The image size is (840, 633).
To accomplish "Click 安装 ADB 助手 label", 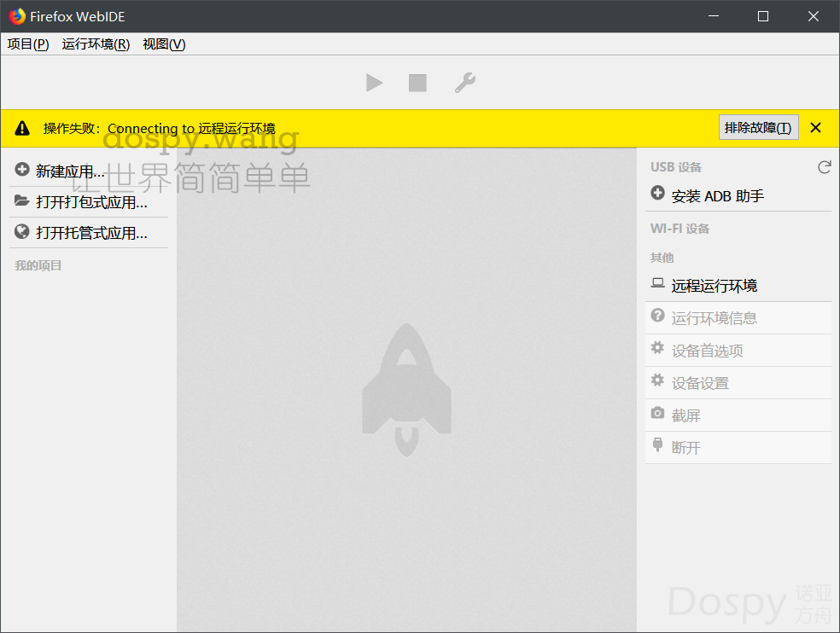I will click(x=718, y=196).
